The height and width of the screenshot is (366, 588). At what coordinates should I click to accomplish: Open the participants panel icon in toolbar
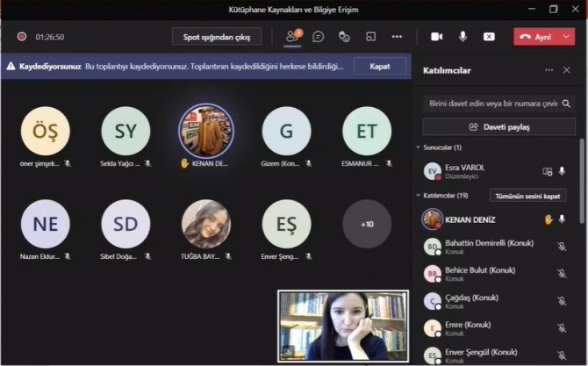click(x=292, y=37)
